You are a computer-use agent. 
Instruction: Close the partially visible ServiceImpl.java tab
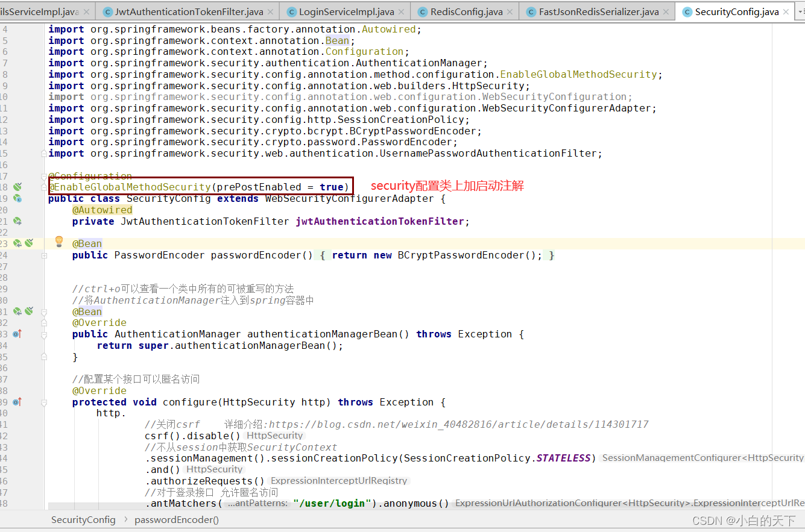coord(86,12)
